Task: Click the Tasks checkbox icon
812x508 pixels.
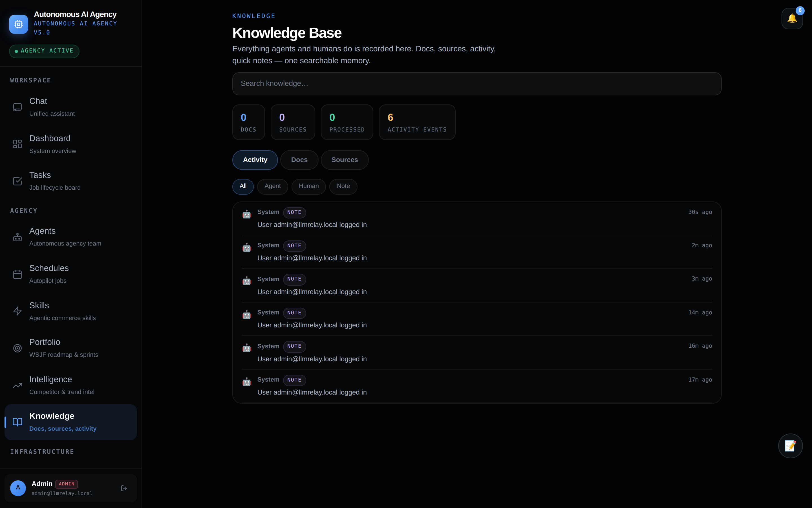Action: [17, 181]
